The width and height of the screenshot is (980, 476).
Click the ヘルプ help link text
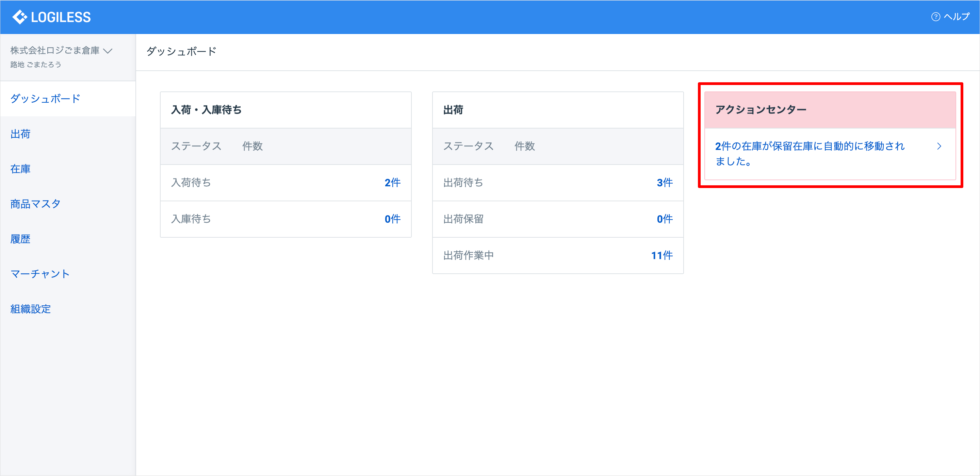(957, 17)
